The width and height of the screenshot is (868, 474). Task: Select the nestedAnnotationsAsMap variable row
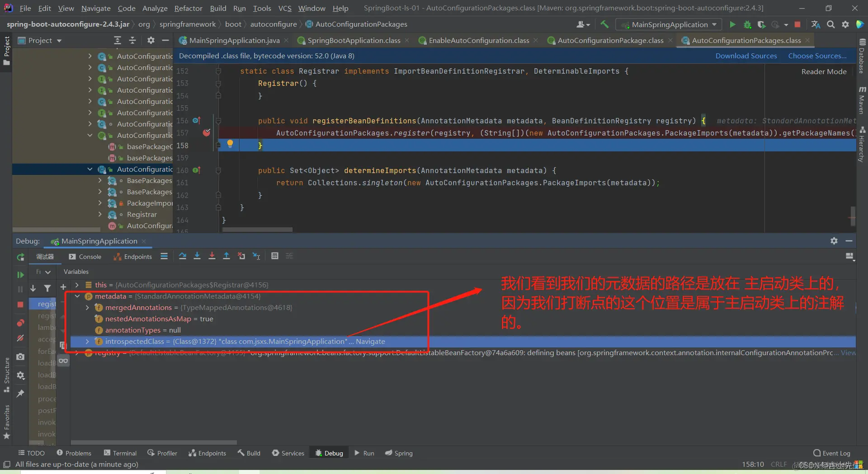tap(462, 319)
